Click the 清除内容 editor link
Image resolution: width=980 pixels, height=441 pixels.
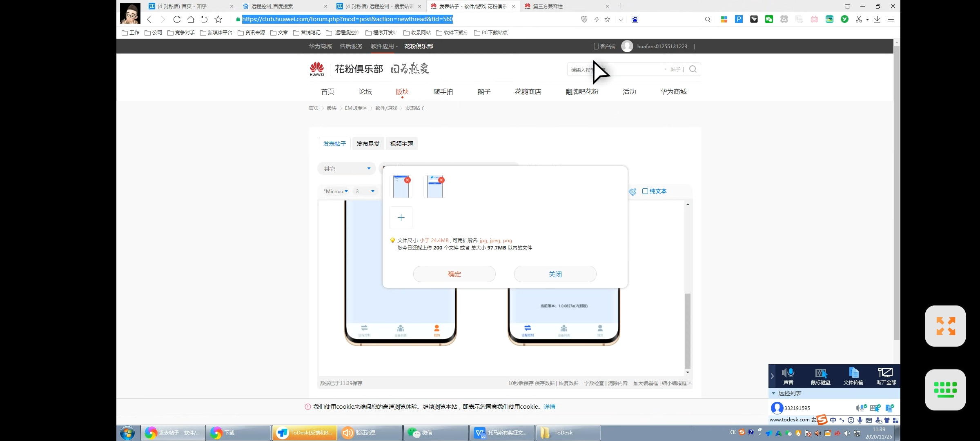coord(618,383)
